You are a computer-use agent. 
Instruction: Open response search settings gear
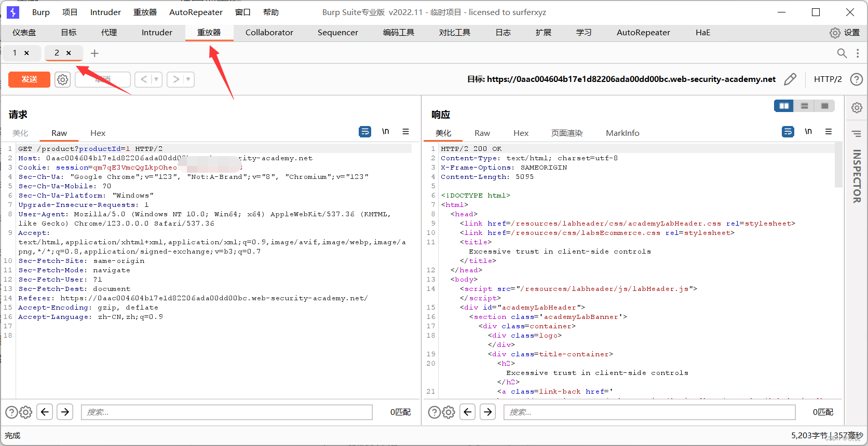[449, 412]
